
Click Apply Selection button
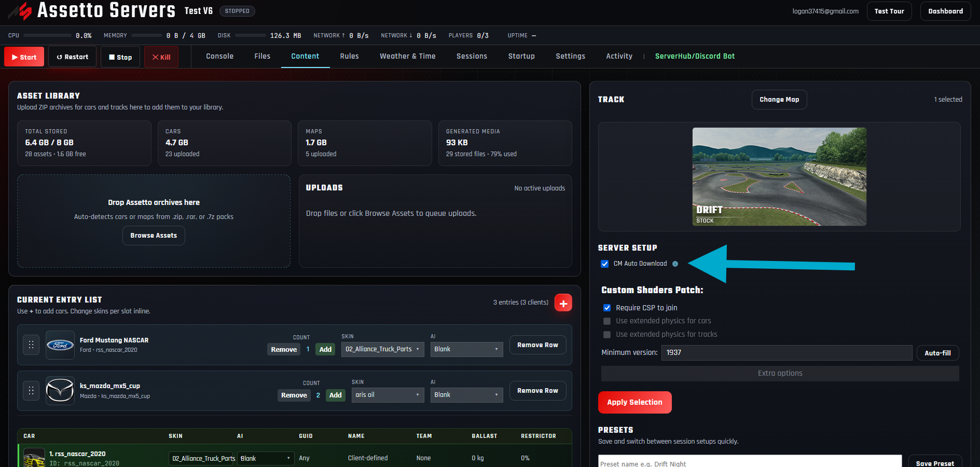634,402
